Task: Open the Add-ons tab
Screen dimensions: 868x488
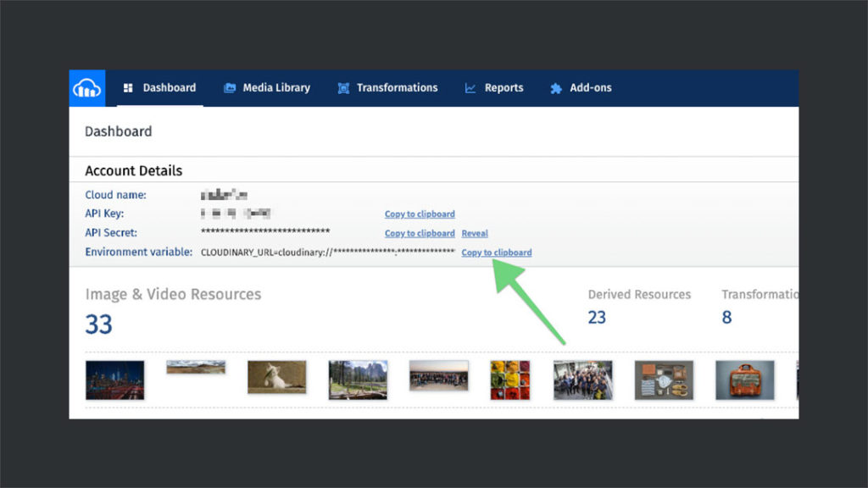Action: point(581,88)
